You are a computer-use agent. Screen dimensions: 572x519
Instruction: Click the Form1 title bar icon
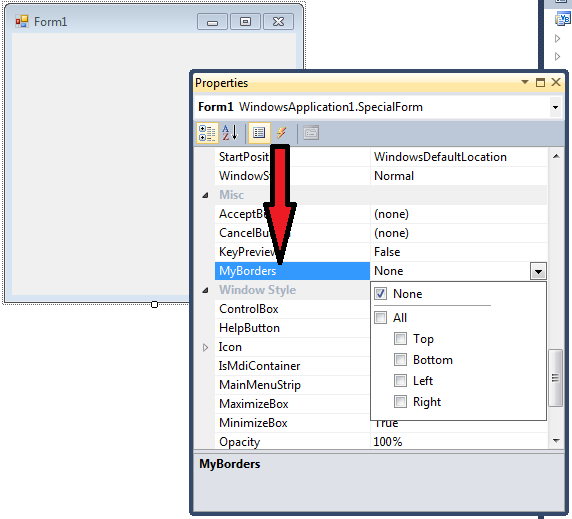pyautogui.click(x=22, y=22)
